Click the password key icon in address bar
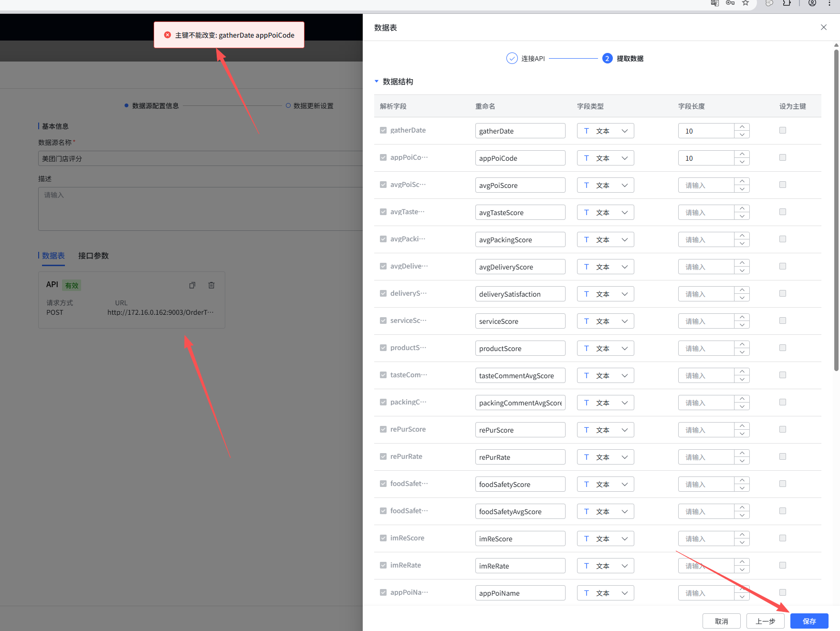The height and width of the screenshot is (631, 840). tap(730, 3)
